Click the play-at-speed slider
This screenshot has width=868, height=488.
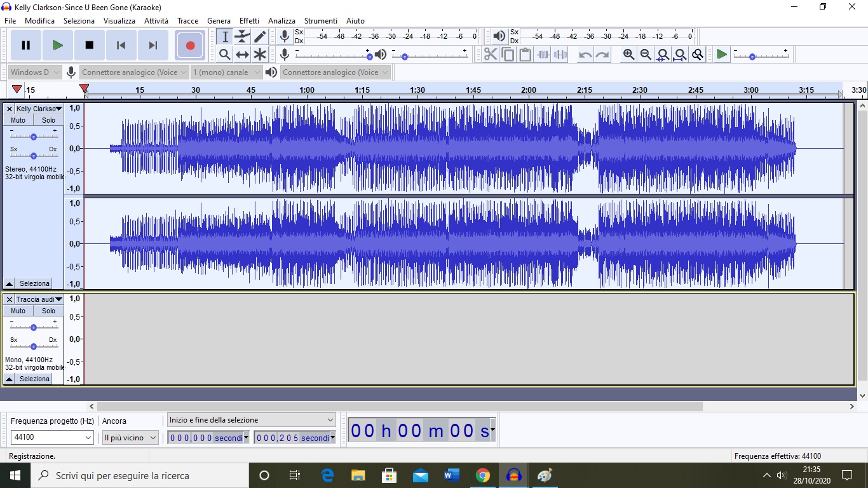click(761, 55)
